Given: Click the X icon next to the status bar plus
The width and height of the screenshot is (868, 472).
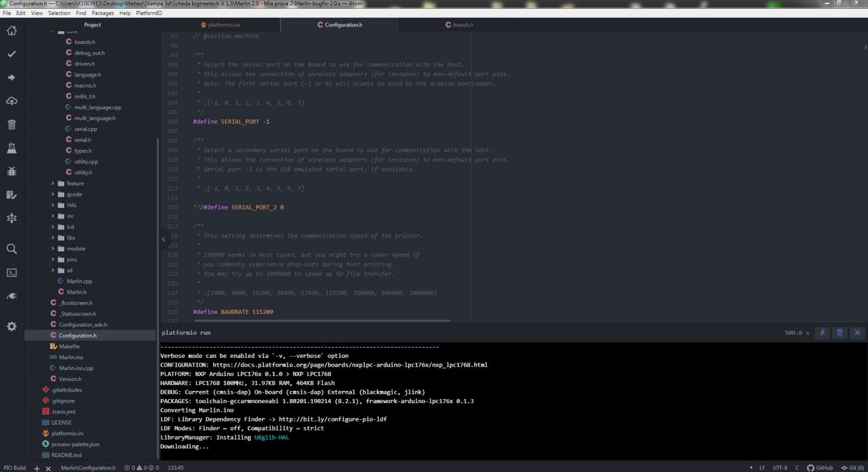Looking at the screenshot, I should [x=49, y=468].
